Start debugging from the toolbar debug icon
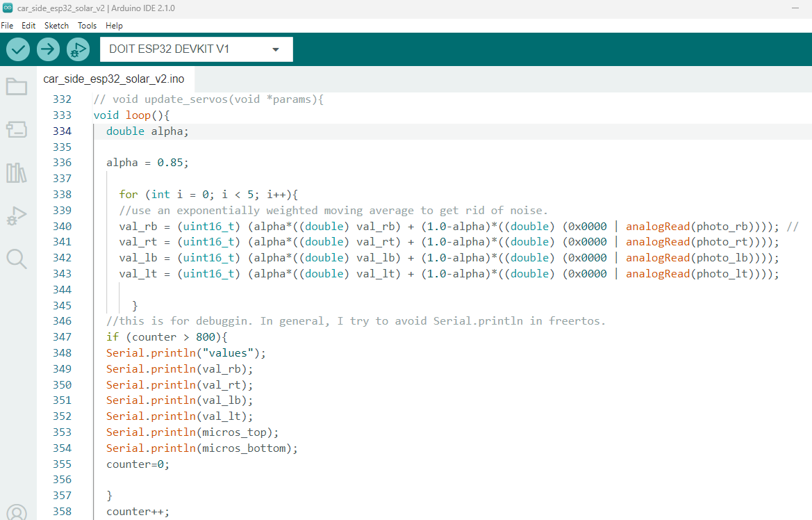This screenshot has width=812, height=520. coord(78,49)
